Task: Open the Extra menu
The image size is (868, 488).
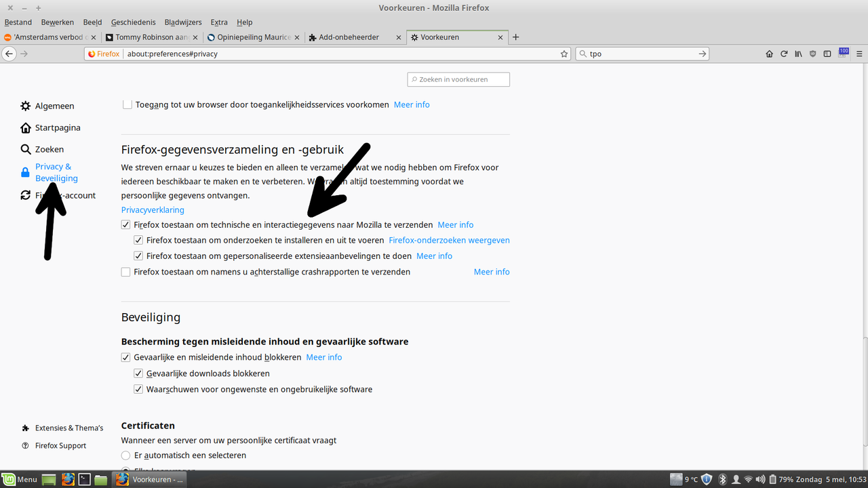Action: click(219, 22)
